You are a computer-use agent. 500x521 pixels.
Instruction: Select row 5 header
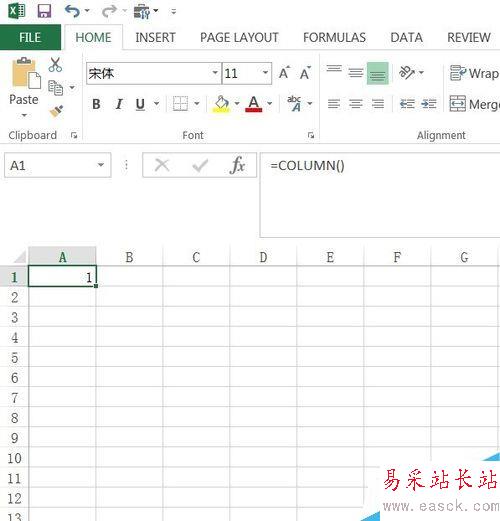14,357
